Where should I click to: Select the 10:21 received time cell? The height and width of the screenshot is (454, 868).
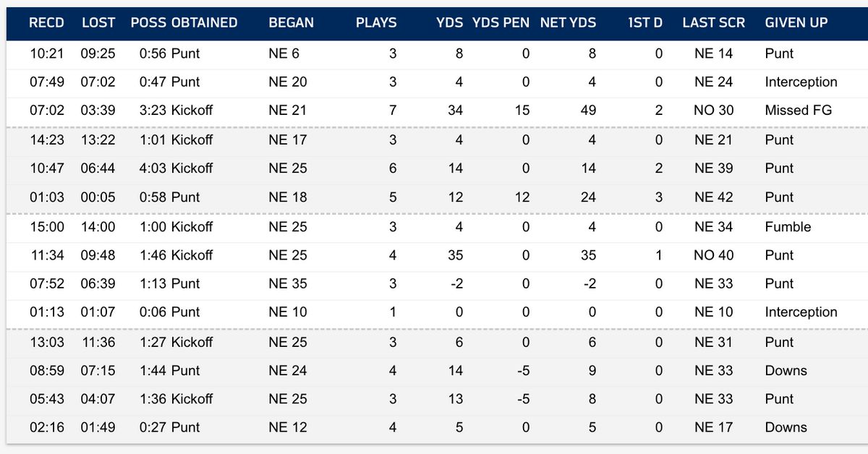coord(46,53)
